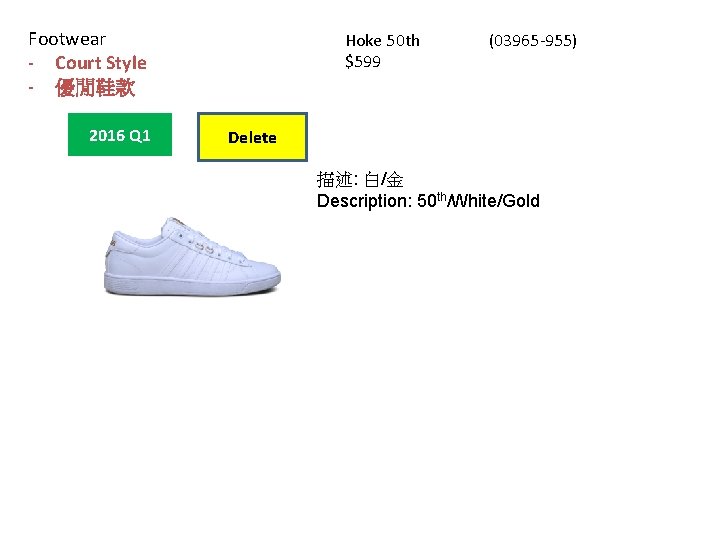Screen dimensions: 720x540
Task: Select the green 2016 Q1 button
Action: (x=120, y=135)
